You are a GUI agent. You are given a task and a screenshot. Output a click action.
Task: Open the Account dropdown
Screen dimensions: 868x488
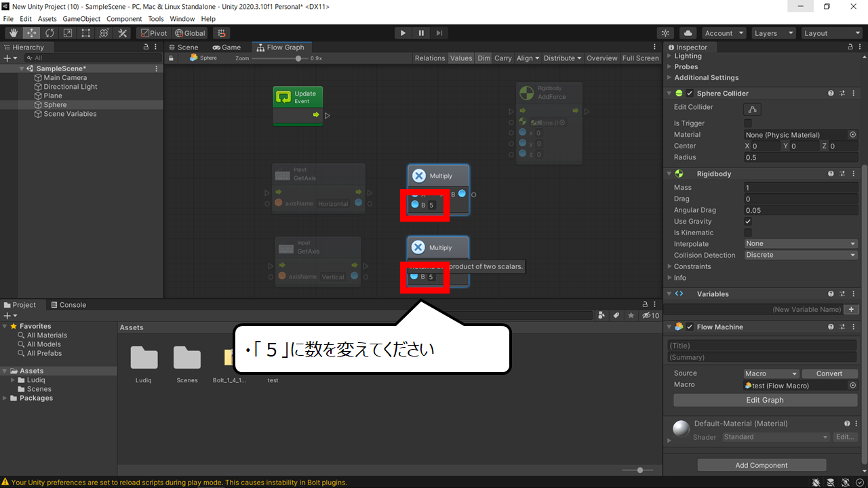point(724,33)
